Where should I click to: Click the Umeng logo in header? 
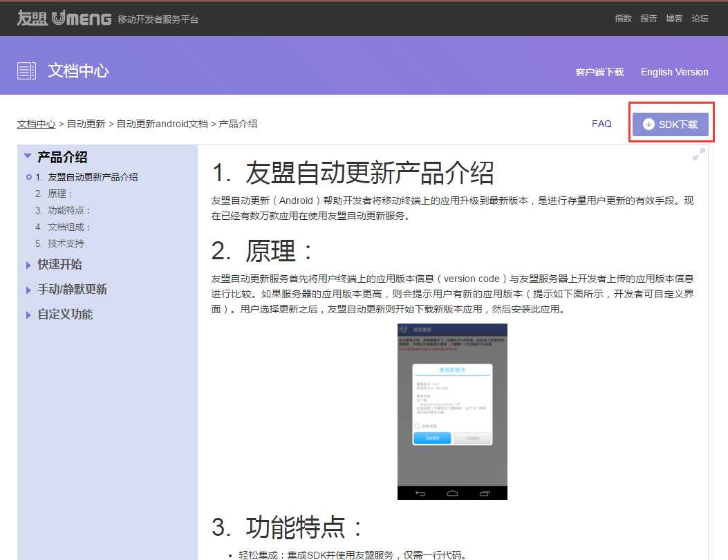point(64,19)
